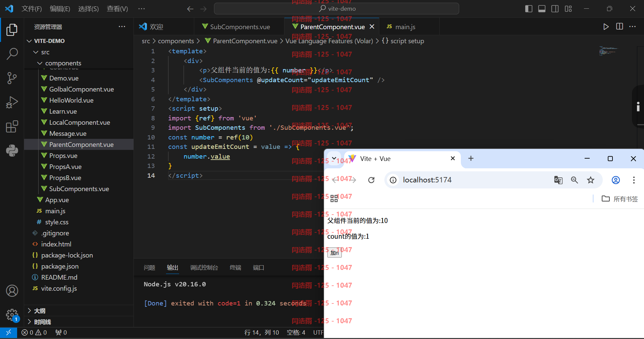
Task: Go back with navigation arrow
Action: coord(190,9)
